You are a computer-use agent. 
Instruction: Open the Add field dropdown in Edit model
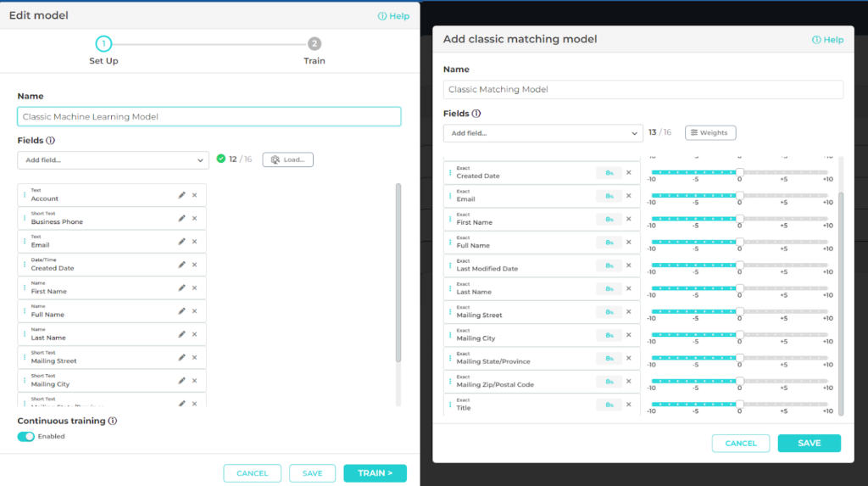pyautogui.click(x=113, y=159)
